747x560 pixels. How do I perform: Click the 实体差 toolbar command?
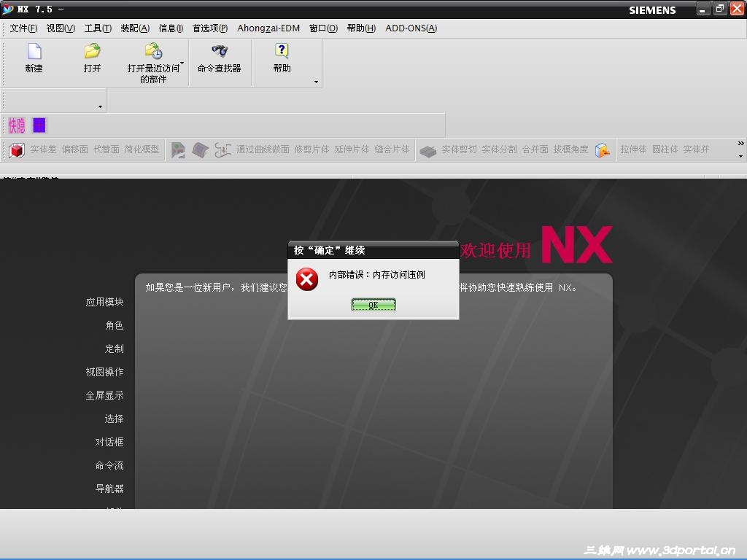[x=43, y=149]
